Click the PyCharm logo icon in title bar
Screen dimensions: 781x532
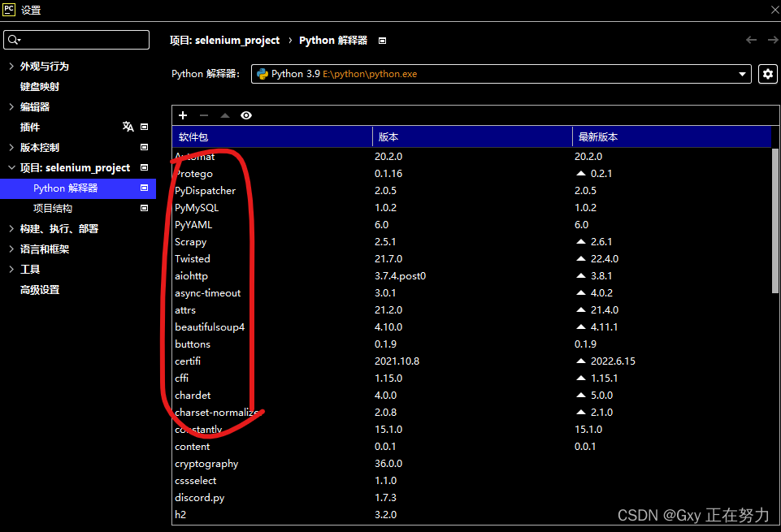pyautogui.click(x=8, y=10)
